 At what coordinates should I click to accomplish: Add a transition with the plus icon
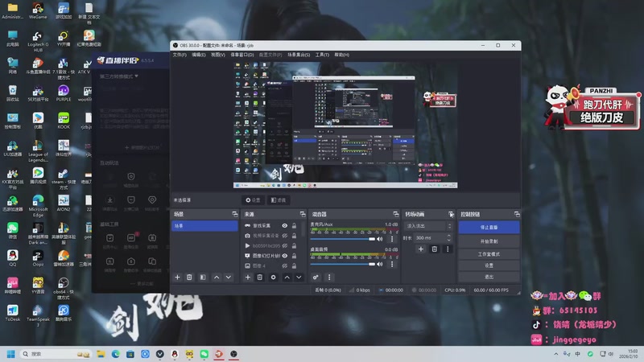point(420,249)
